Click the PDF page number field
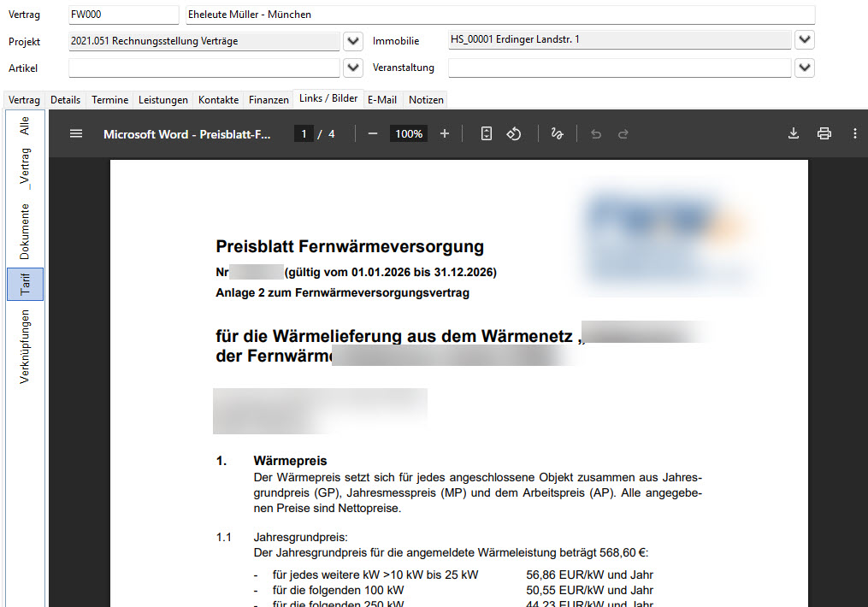This screenshot has height=607, width=868. pos(304,134)
